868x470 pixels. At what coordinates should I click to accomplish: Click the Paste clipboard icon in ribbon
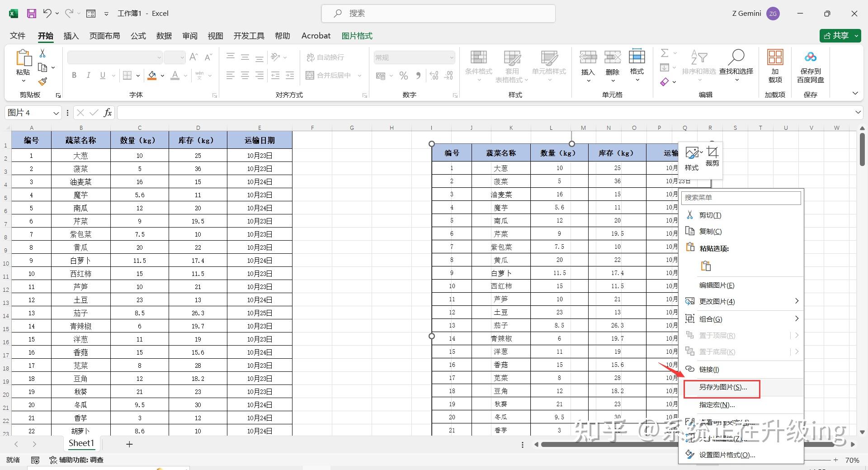(23, 59)
